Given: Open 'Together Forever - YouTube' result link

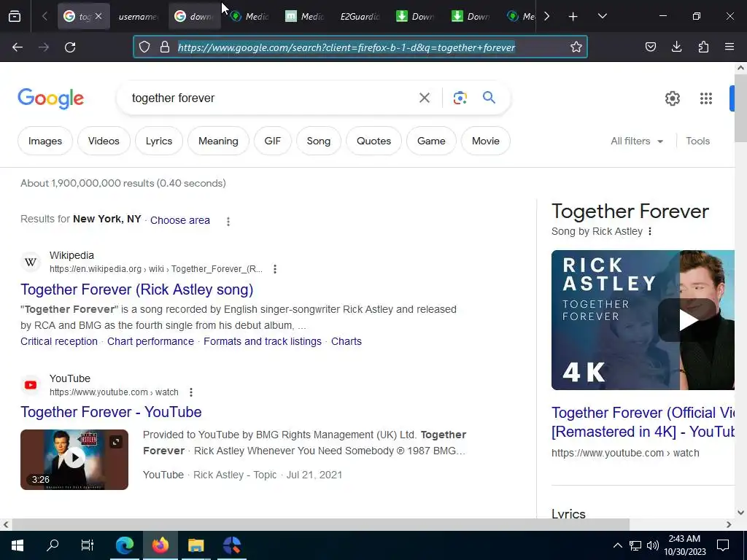Looking at the screenshot, I should (111, 412).
